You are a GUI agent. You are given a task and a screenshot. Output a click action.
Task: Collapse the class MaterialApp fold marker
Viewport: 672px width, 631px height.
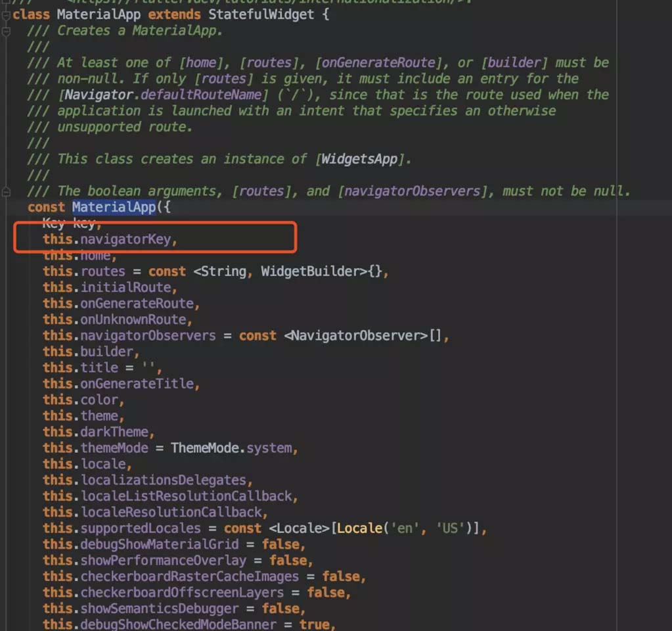[x=6, y=15]
